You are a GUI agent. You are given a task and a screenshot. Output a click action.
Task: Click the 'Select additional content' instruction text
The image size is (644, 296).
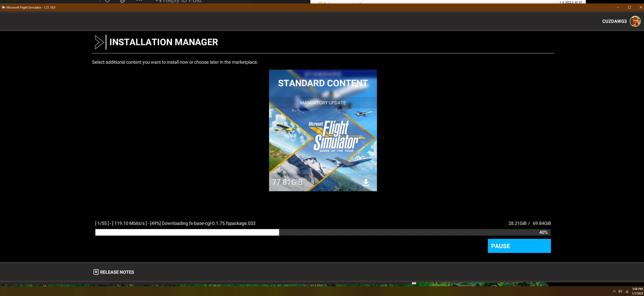pyautogui.click(x=175, y=62)
